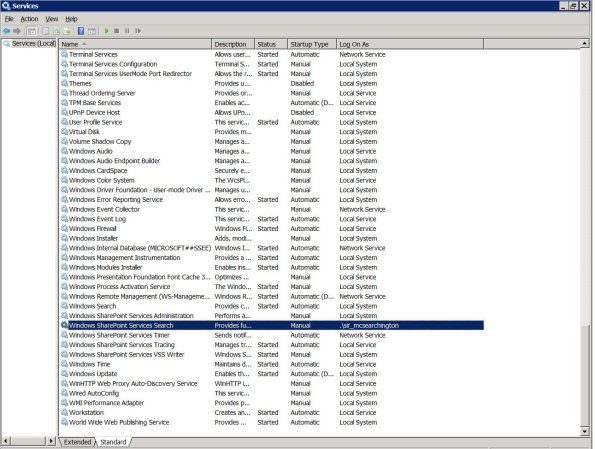This screenshot has height=449, width=595.
Task: Click the gear icon beside Workstation
Action: [x=65, y=412]
